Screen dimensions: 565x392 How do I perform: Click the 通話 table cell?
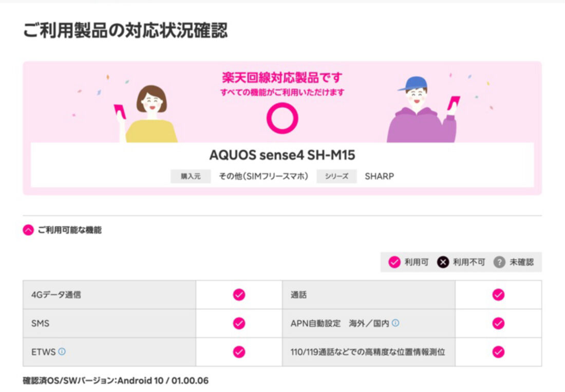tap(369, 295)
